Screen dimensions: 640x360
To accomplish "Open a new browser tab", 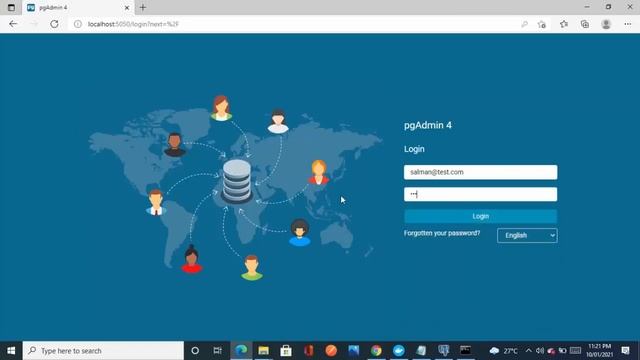I will click(x=143, y=7).
